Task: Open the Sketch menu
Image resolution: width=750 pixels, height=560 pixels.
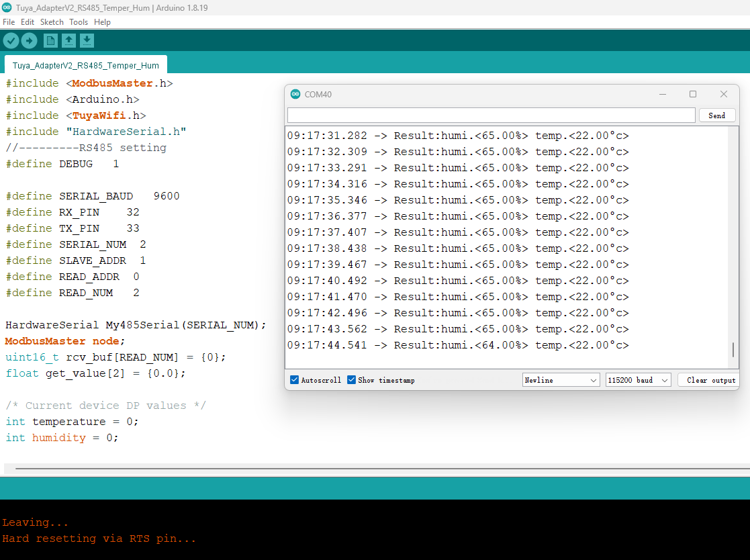Action: pos(52,22)
